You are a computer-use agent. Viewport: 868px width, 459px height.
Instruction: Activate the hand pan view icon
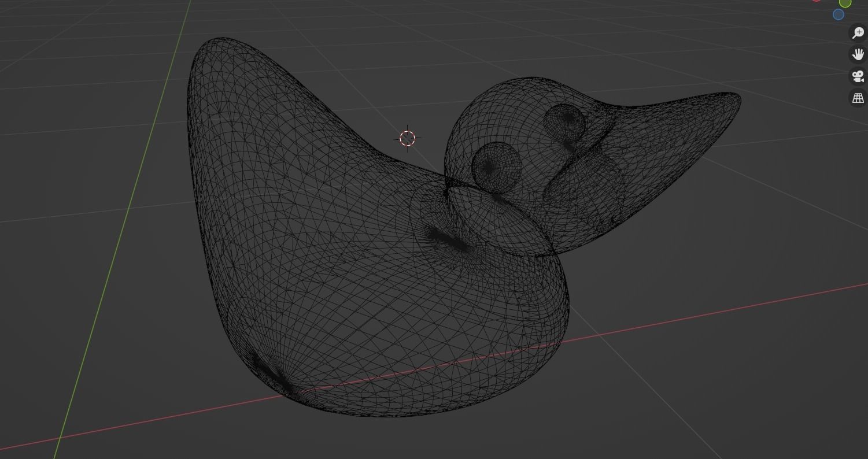pyautogui.click(x=858, y=54)
